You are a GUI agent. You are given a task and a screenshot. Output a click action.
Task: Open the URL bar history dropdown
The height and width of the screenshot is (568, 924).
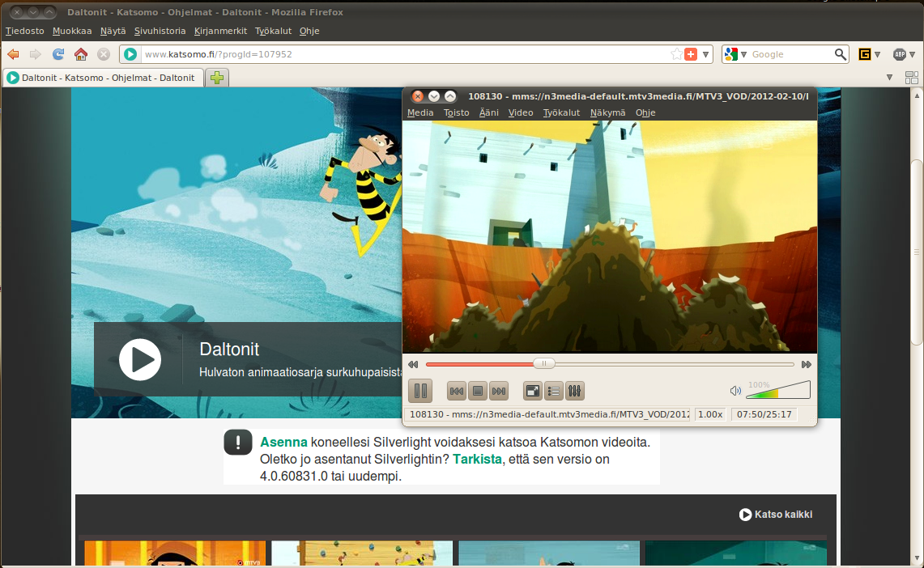tap(706, 54)
